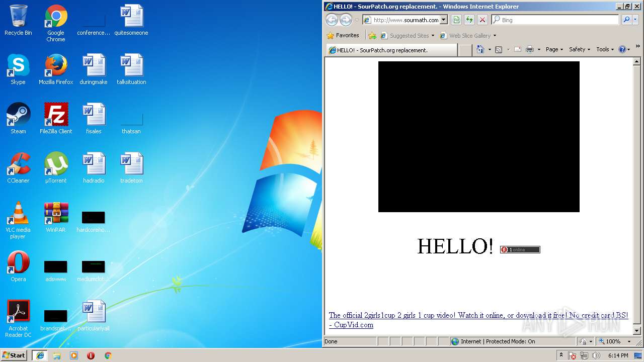Stop loading with the red X icon
The width and height of the screenshot is (644, 362).
click(x=482, y=20)
